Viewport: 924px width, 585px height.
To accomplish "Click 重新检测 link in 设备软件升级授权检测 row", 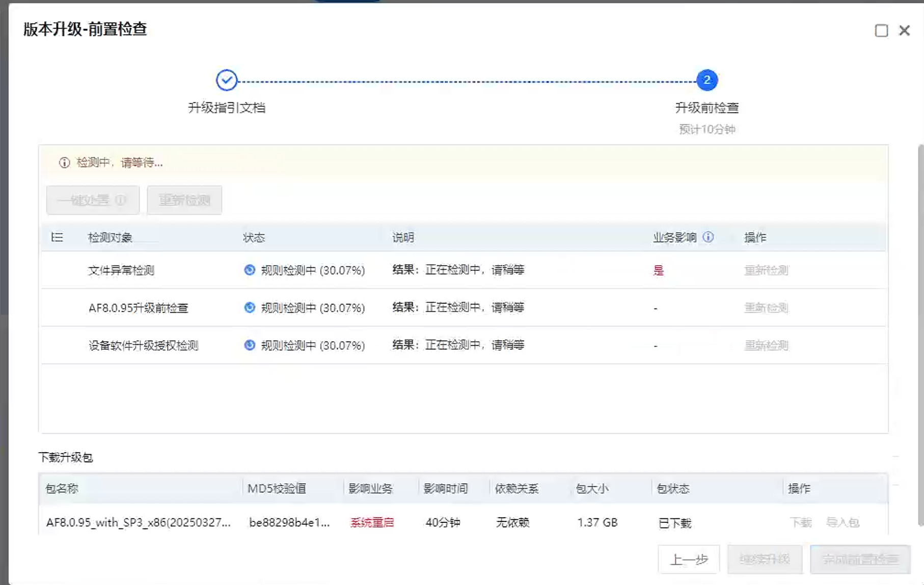I will pos(766,346).
